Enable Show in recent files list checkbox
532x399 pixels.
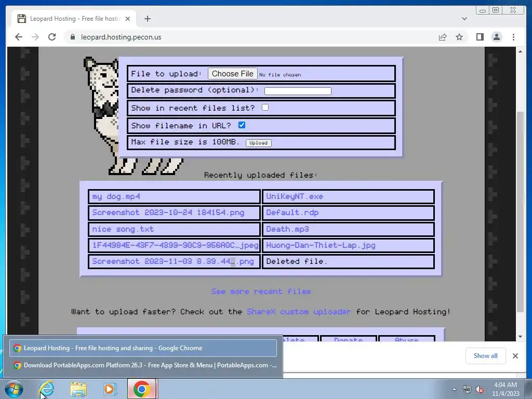265,107
